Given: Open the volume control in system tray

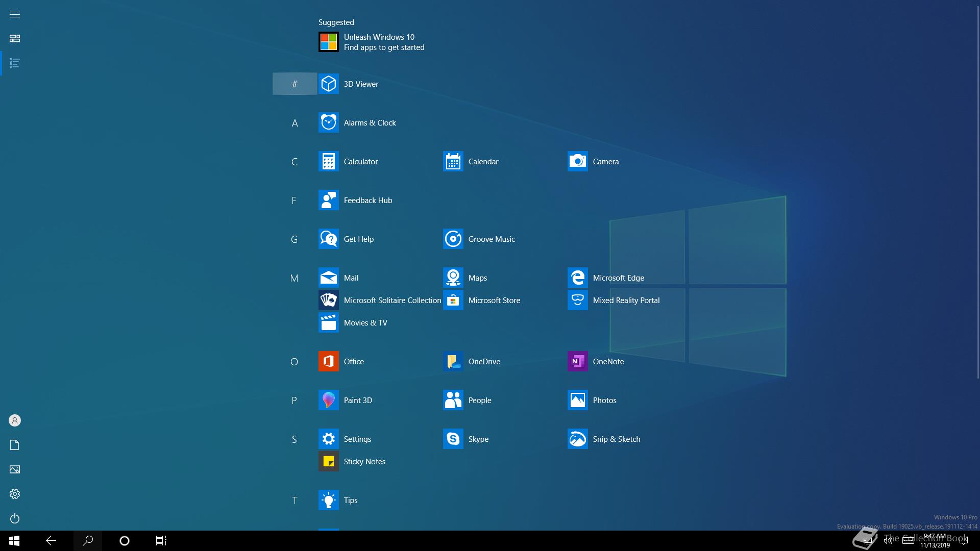Looking at the screenshot, I should point(888,541).
